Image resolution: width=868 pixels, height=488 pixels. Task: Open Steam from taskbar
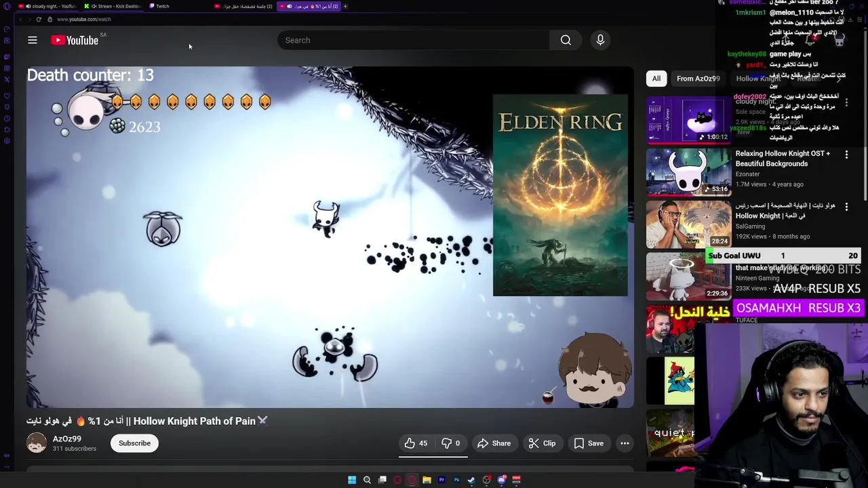(471, 480)
